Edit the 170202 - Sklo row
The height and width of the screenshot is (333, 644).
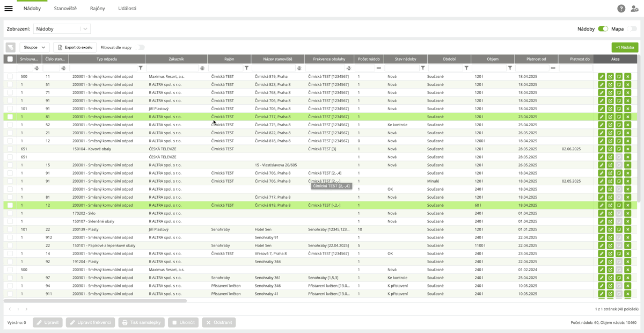coord(602,213)
